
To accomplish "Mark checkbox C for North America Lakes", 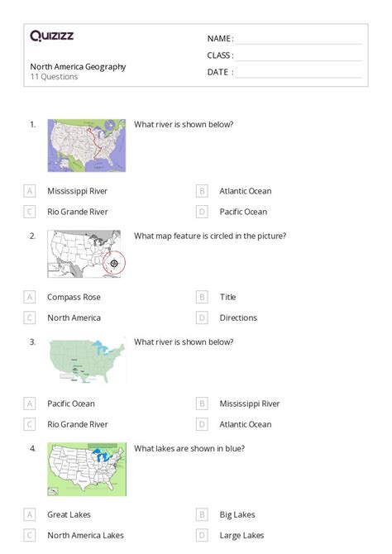I will (x=30, y=535).
